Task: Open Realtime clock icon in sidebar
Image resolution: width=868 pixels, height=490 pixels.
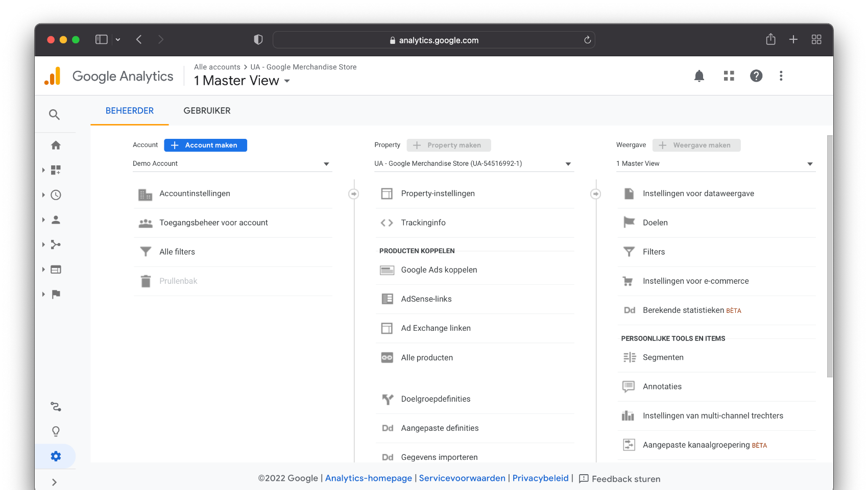Action: click(56, 195)
